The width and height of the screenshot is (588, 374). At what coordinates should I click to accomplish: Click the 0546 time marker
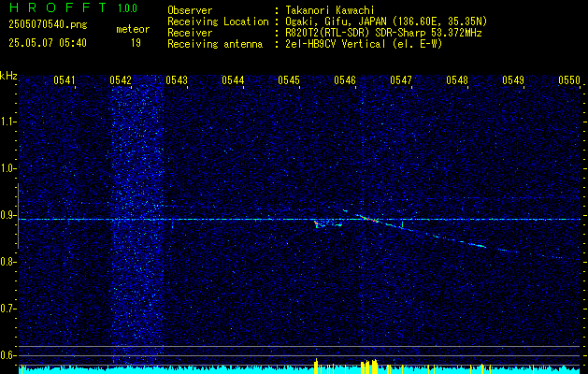345,80
